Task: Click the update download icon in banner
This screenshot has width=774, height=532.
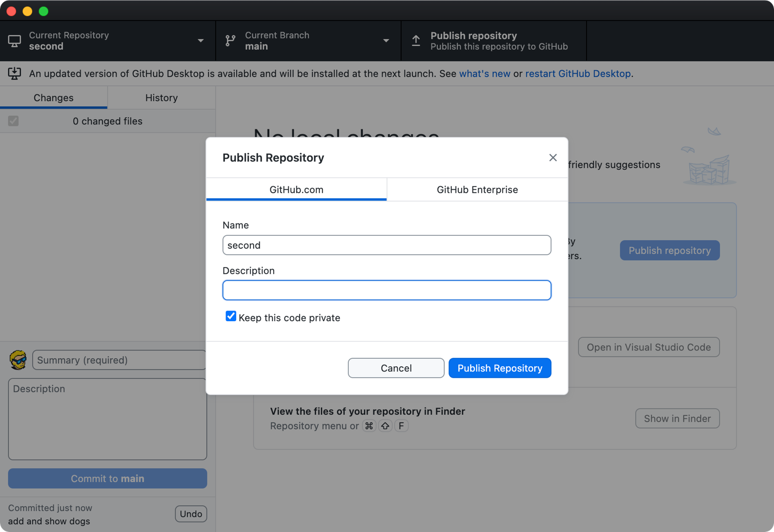Action: 15,74
